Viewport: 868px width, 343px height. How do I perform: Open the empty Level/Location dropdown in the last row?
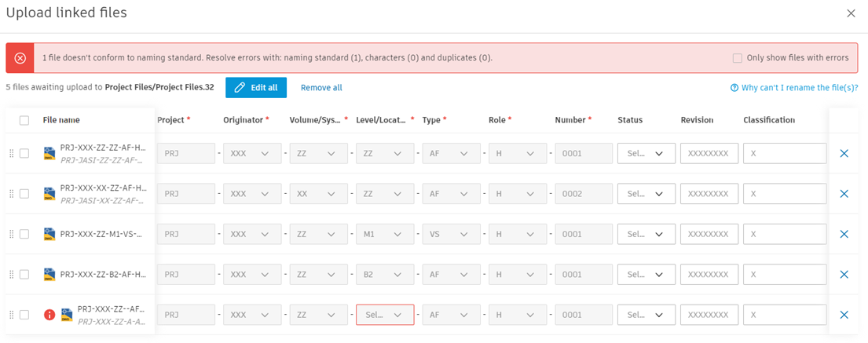point(385,315)
